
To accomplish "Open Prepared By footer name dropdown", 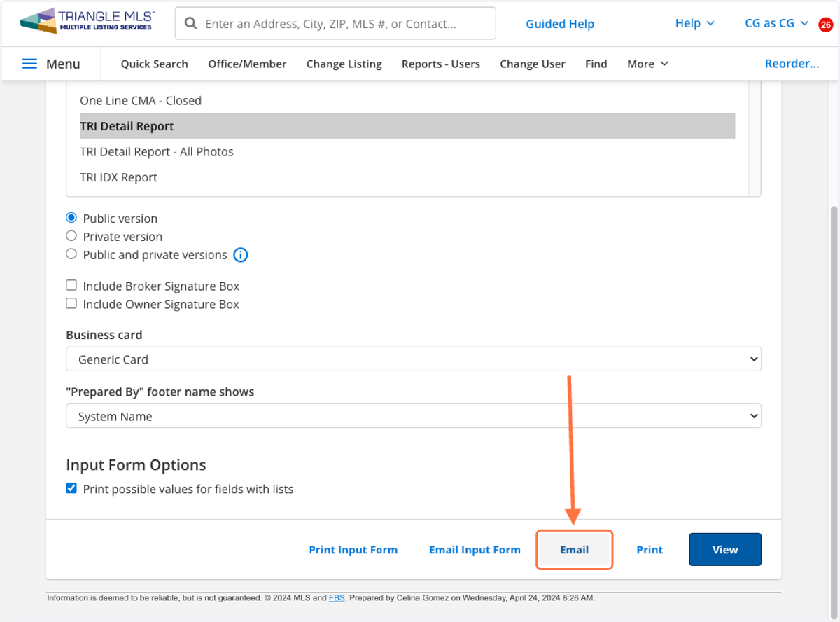I will click(x=414, y=416).
